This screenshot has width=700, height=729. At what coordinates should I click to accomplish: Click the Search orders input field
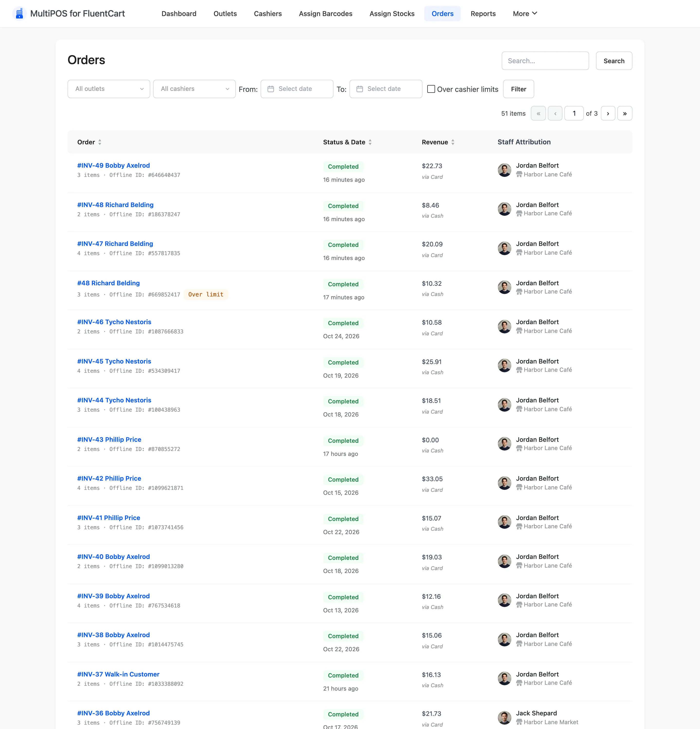545,61
